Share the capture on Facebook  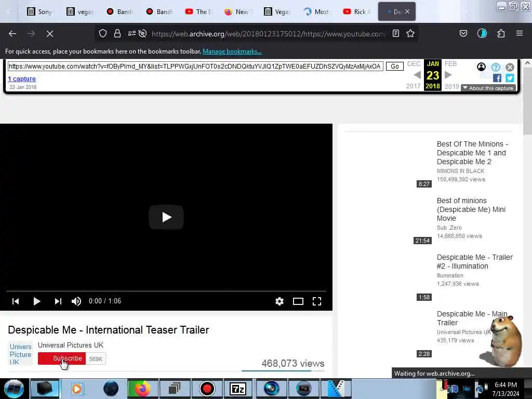click(x=497, y=78)
